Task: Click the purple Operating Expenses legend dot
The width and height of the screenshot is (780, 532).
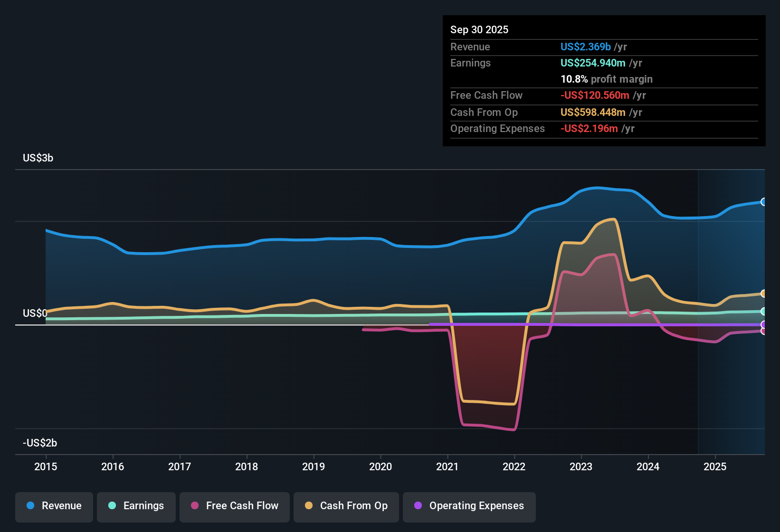Action: (418, 506)
